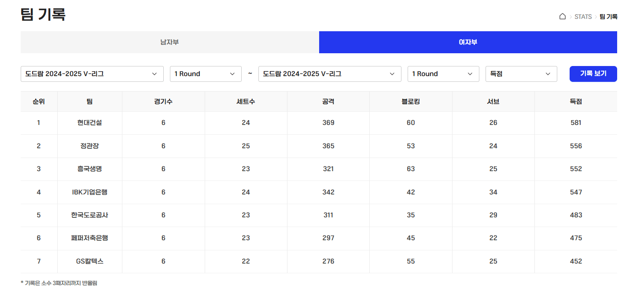
Task: Click 페퍼저축은행's 공격 value 297
Action: pyautogui.click(x=328, y=238)
